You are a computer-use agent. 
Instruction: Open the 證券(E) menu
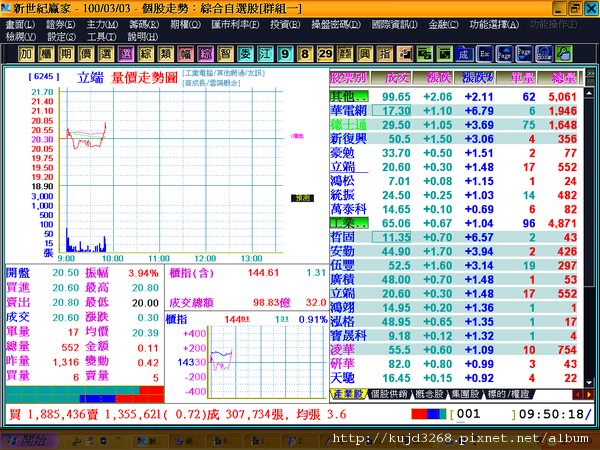61,24
